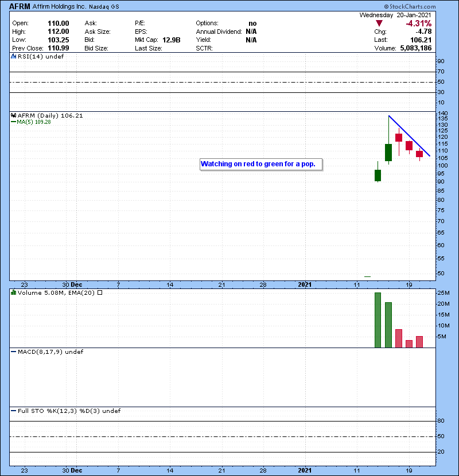This screenshot has width=459, height=476.
Task: Click the '30 Dec' label on the price axis
Action: [72, 284]
